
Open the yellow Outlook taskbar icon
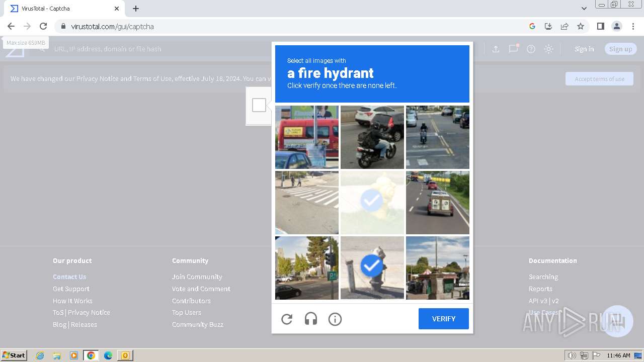click(x=125, y=355)
